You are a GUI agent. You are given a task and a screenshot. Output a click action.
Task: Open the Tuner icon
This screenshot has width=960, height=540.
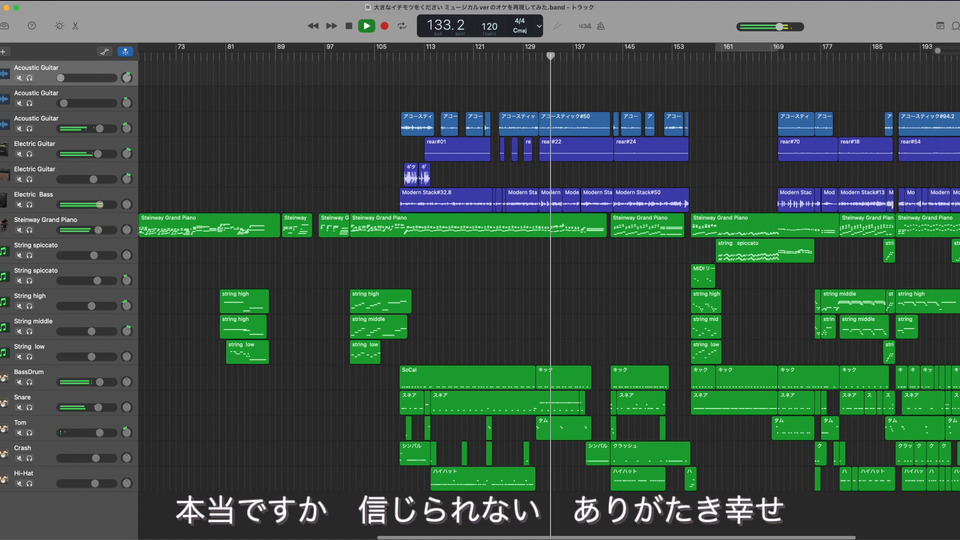tap(557, 26)
